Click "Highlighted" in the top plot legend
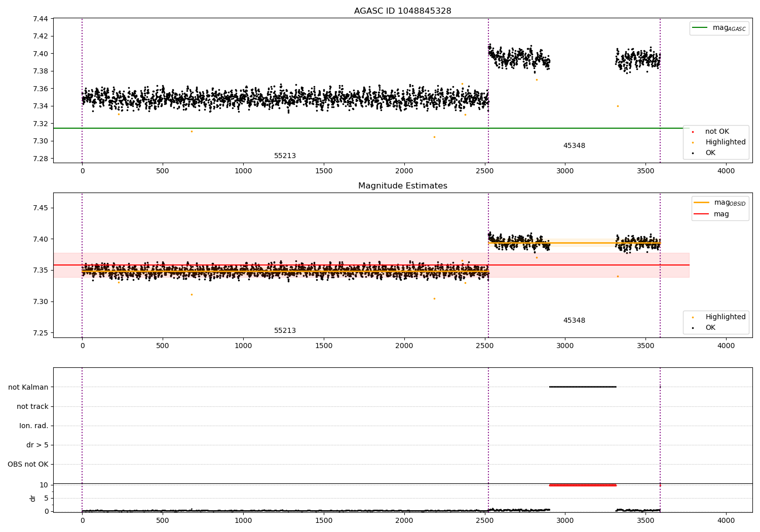Screen dimensions: 760x532 pos(725,142)
